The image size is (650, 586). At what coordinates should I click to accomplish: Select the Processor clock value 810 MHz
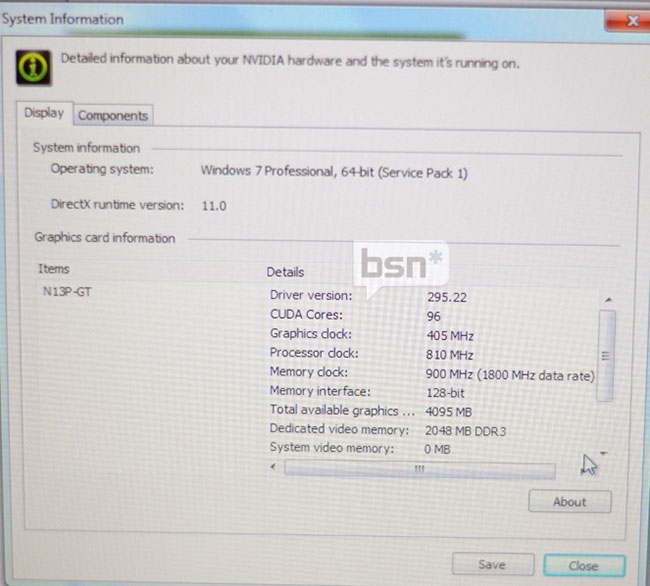449,355
